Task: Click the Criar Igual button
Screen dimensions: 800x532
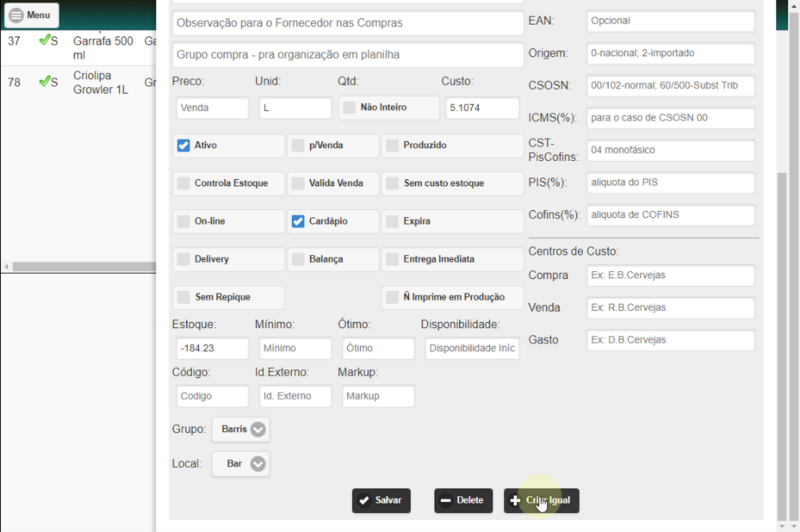Action: click(541, 500)
